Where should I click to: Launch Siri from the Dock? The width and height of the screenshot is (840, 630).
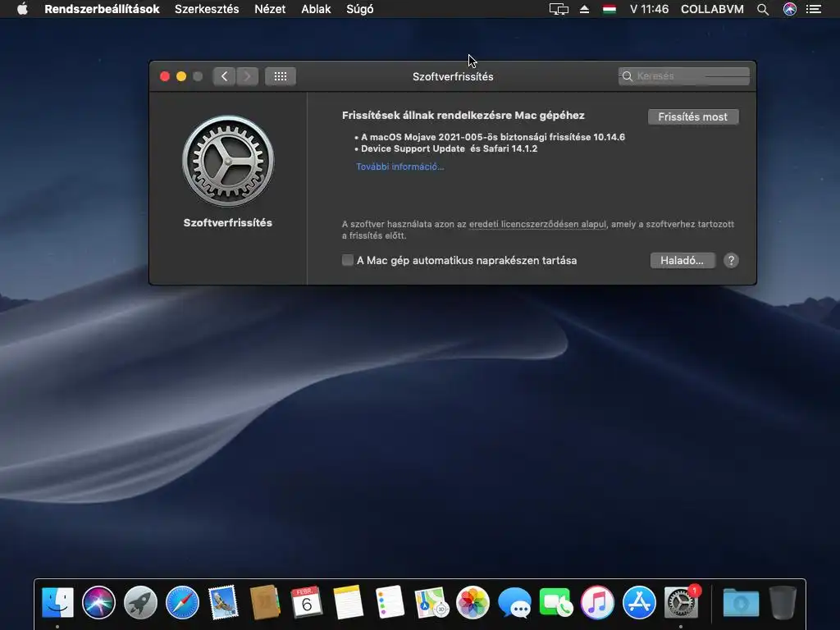pos(98,603)
